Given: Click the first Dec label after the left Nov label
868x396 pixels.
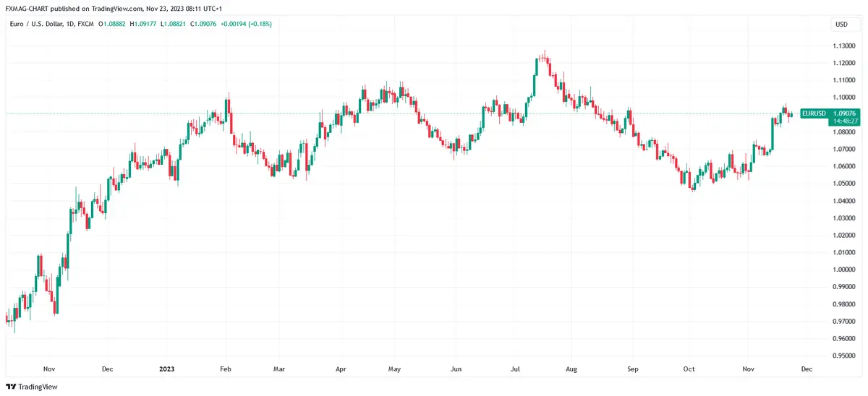Looking at the screenshot, I should coord(107,369).
